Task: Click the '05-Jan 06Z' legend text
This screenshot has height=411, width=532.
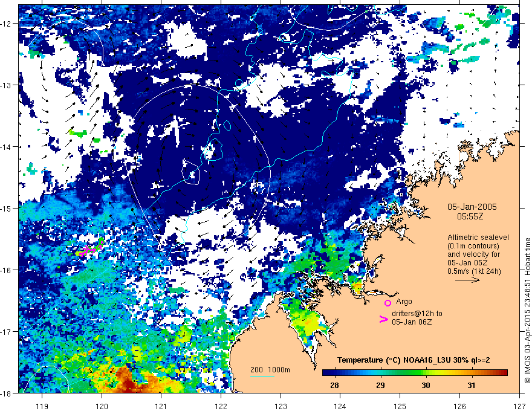Action: coord(412,322)
